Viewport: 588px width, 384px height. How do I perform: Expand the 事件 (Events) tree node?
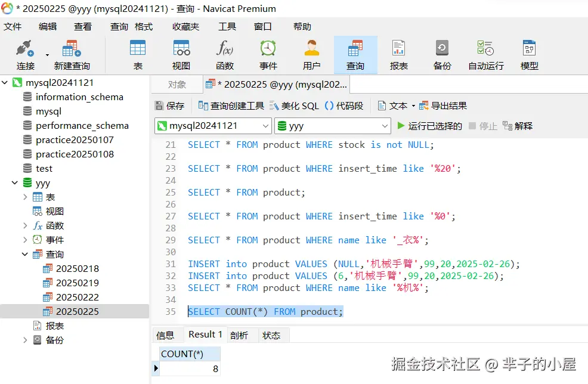[25, 240]
